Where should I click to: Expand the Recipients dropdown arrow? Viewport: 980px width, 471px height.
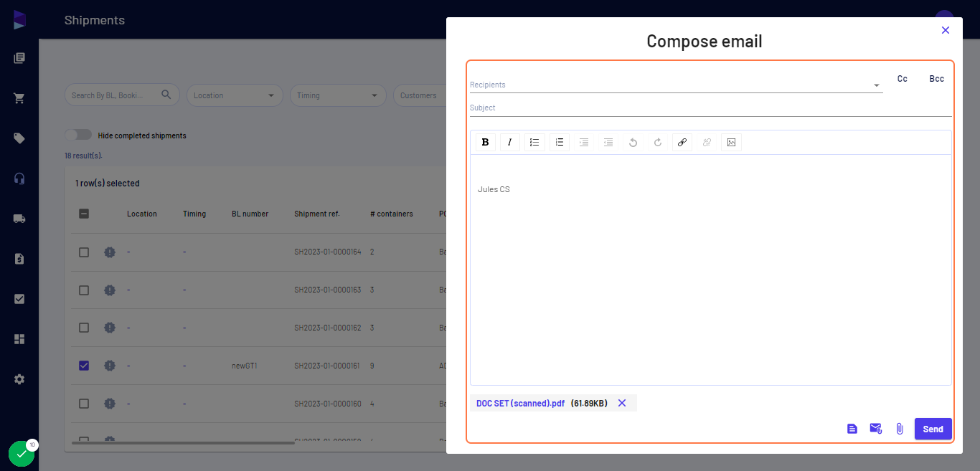click(876, 85)
